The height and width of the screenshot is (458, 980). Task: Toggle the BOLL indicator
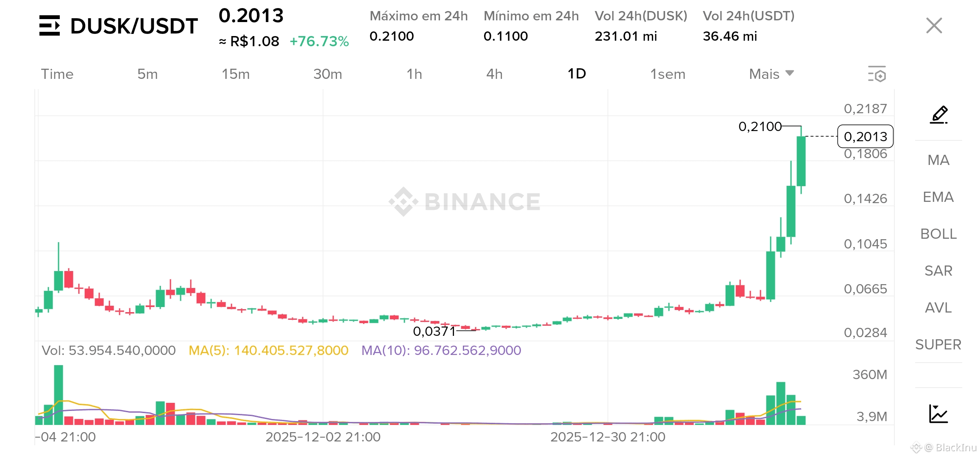(938, 234)
